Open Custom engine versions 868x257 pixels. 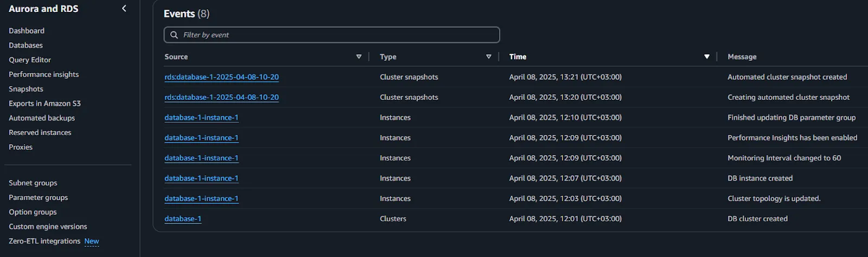pos(48,227)
